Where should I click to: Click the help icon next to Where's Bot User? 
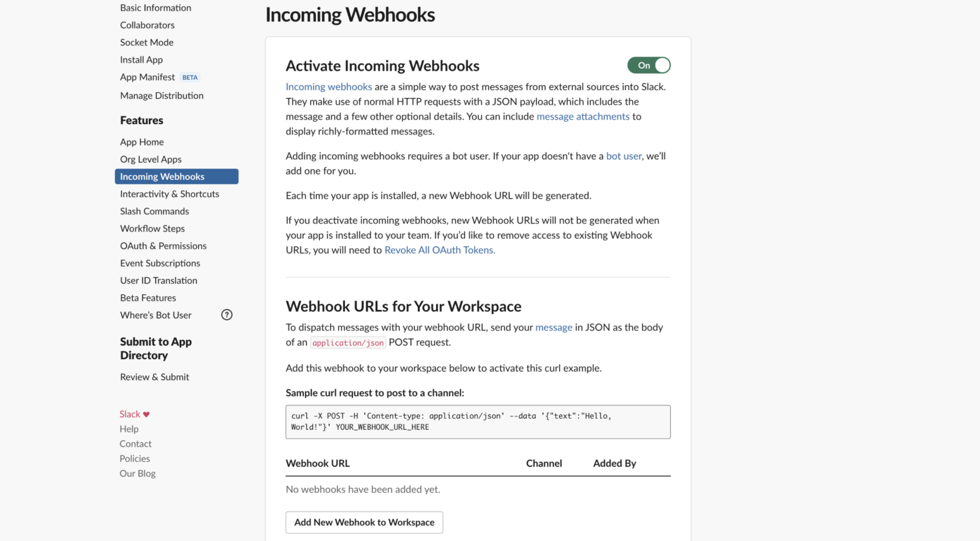click(x=227, y=315)
